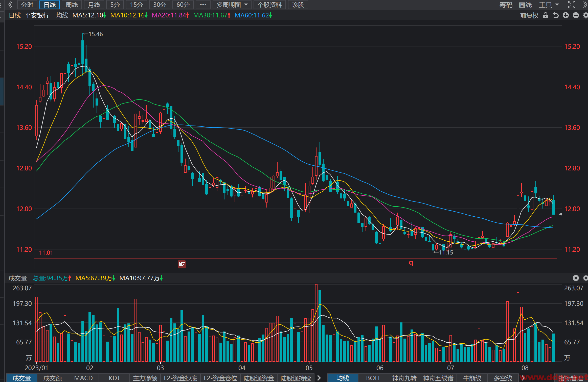
Task: Open 个股资料 stock information
Action: click(270, 5)
